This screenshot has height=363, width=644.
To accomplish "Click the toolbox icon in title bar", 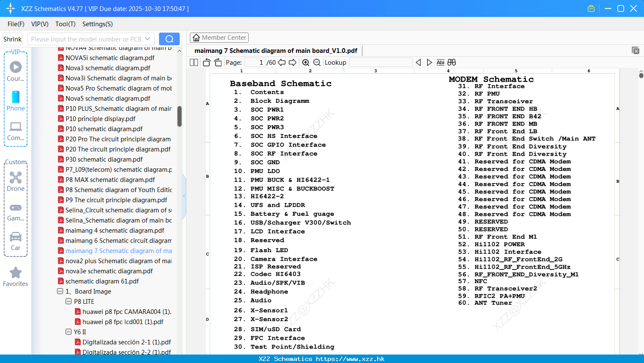I will coord(591,8).
